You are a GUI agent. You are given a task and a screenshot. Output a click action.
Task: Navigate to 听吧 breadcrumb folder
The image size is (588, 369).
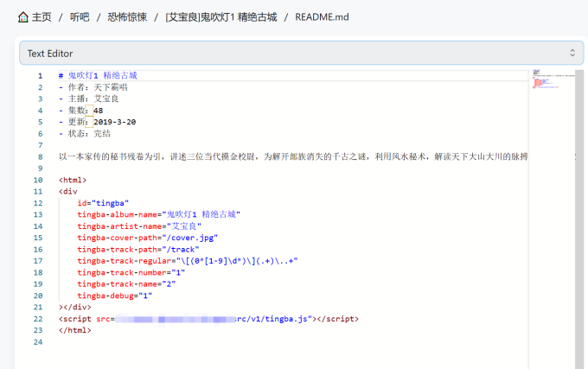[80, 17]
